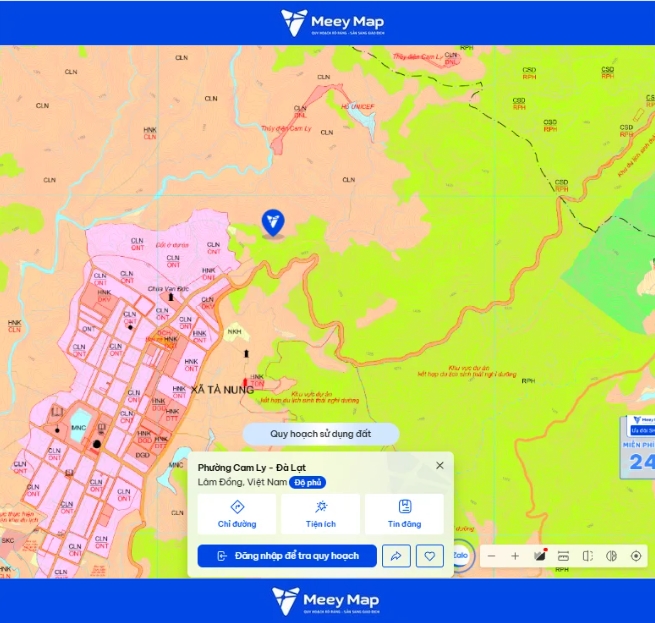
Task: Click the Phường Cam Ly - Đà Lạt title
Action: click(x=252, y=468)
